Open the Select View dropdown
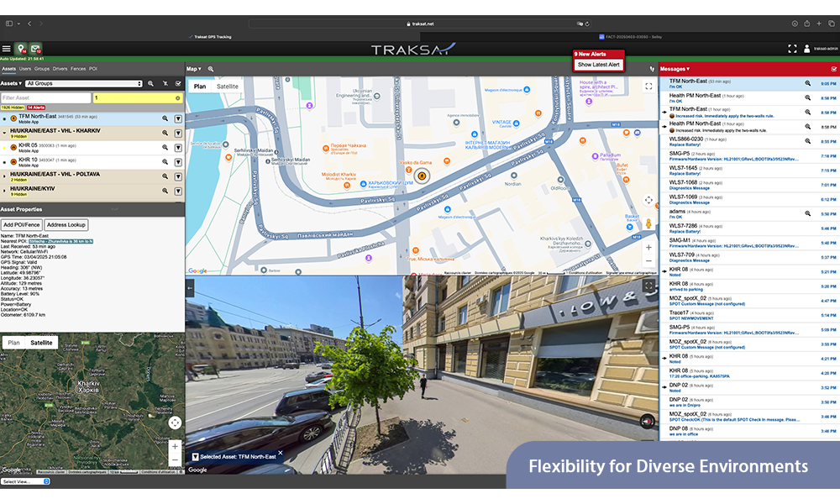 (25, 481)
